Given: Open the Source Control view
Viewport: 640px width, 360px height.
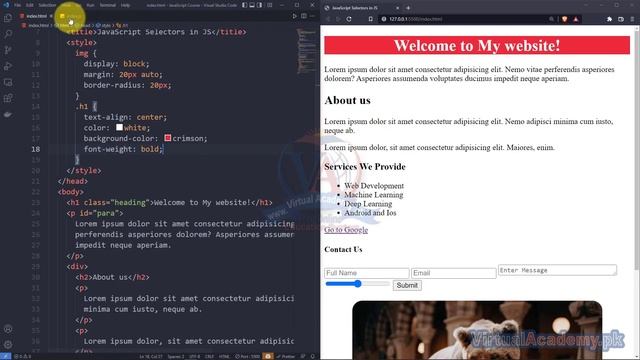Looking at the screenshot, I should (x=8, y=50).
